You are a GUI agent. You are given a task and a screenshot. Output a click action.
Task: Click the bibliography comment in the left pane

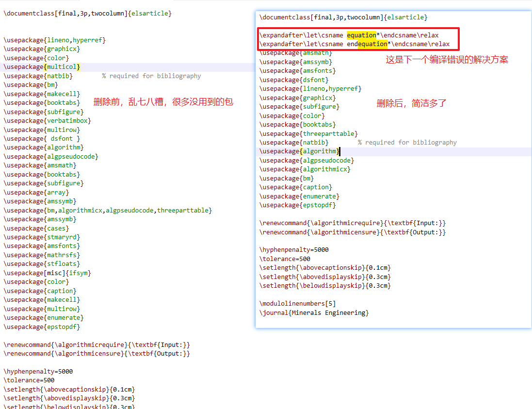coord(151,76)
